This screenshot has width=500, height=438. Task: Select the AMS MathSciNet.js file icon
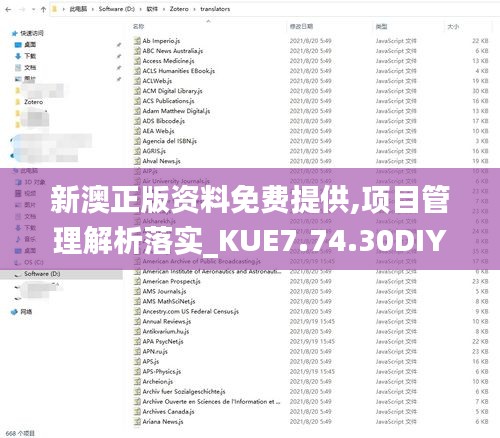(x=137, y=301)
